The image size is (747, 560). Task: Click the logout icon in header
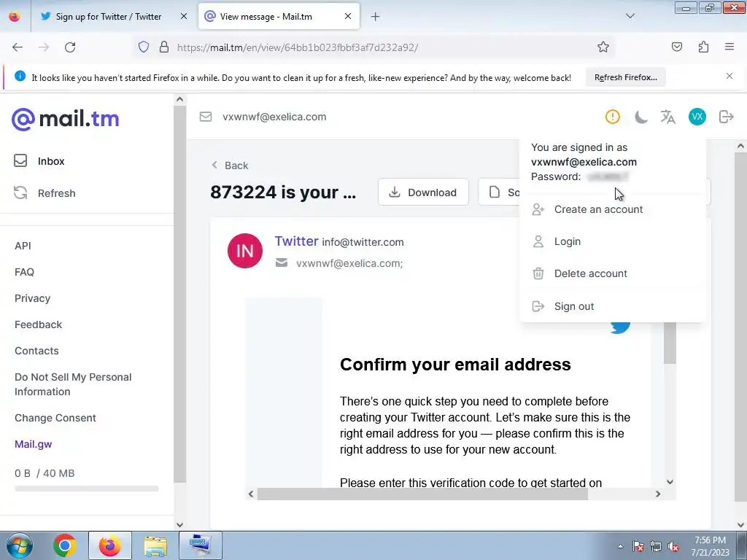(726, 117)
